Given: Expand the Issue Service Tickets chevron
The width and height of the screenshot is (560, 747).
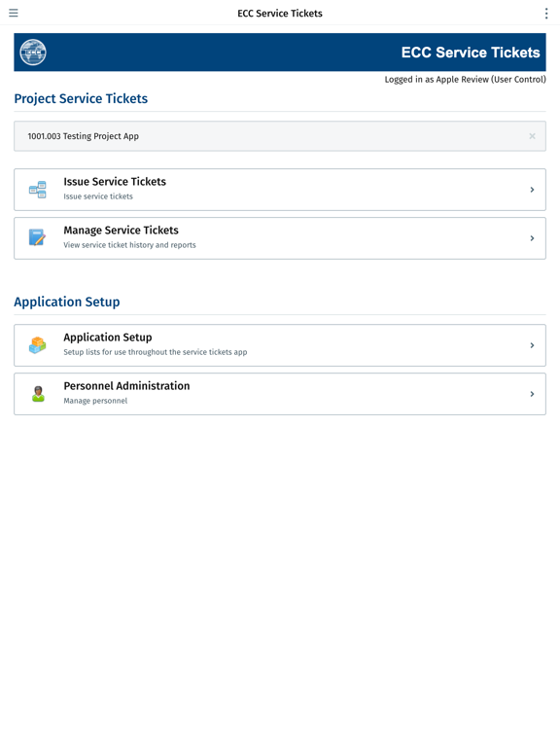Looking at the screenshot, I should click(x=532, y=190).
